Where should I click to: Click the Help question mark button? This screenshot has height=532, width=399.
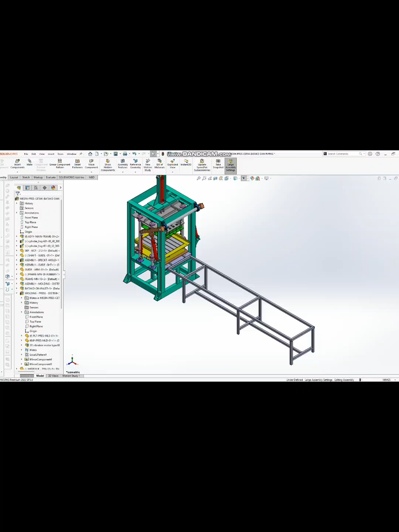click(x=378, y=154)
